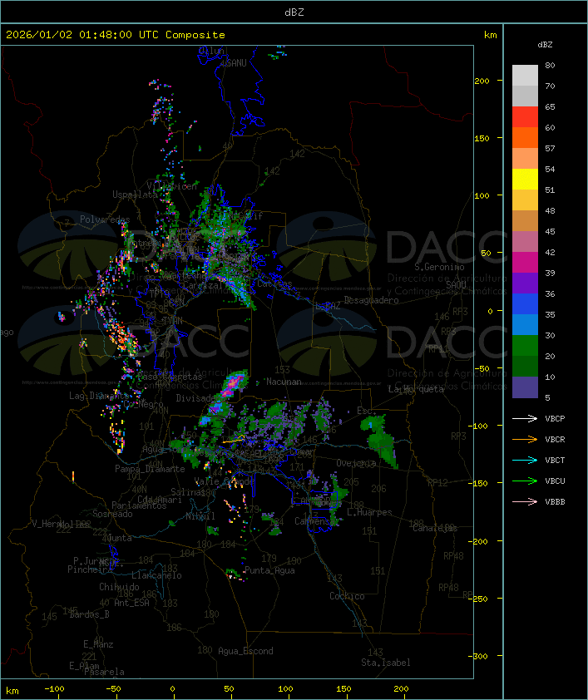Image resolution: width=588 pixels, height=700 pixels.
Task: Pick the grey 65–70 dBZ legend swatch
Action: point(525,96)
